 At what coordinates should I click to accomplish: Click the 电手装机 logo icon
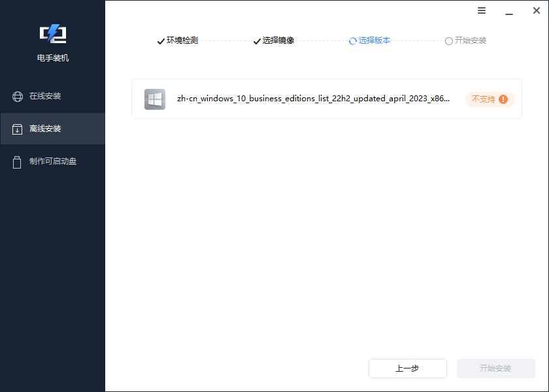click(x=52, y=33)
